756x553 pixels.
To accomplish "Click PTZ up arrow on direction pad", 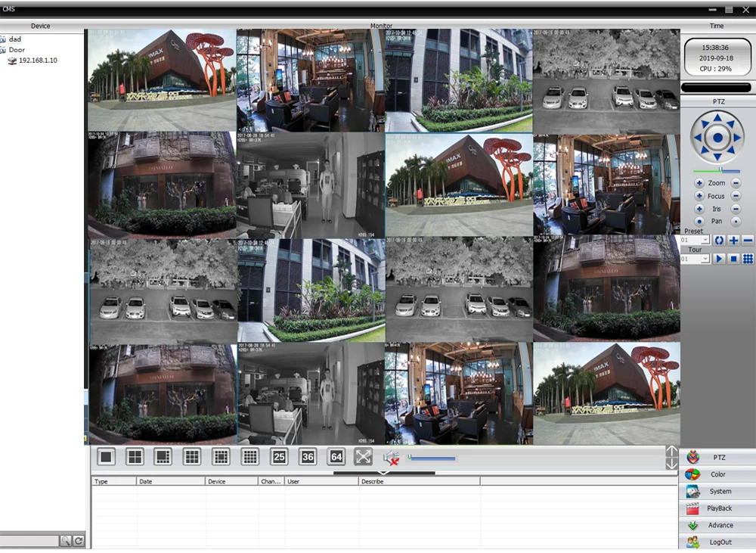I will [x=717, y=117].
